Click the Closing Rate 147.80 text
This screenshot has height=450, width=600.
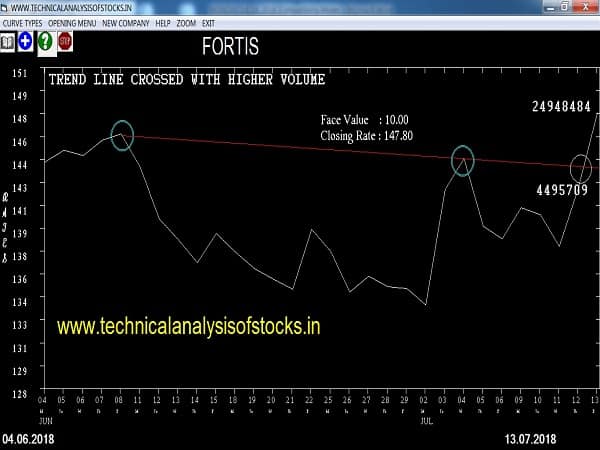pos(366,134)
